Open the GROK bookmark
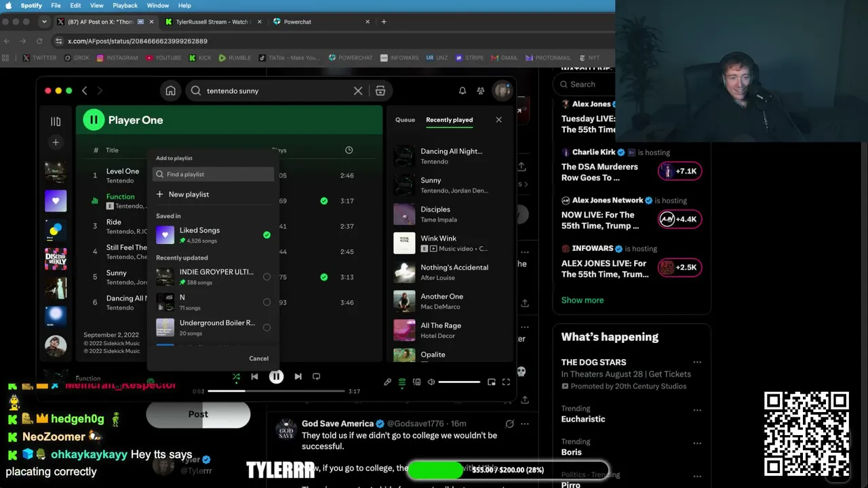The width and height of the screenshot is (868, 488). tap(77, 58)
